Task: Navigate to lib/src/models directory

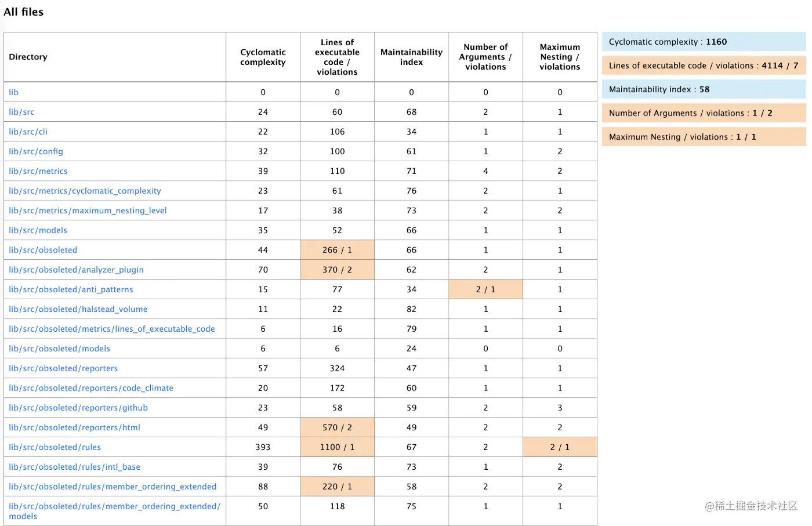Action: tap(38, 230)
